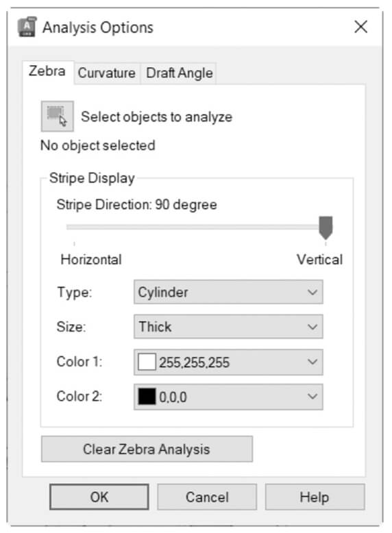Click the 'Color 2:' field label

79,397
